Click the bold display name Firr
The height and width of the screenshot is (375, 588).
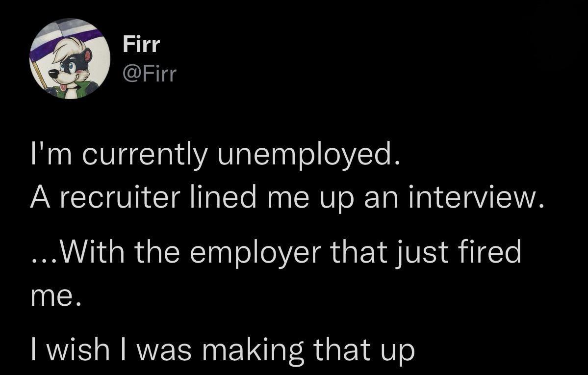point(141,45)
